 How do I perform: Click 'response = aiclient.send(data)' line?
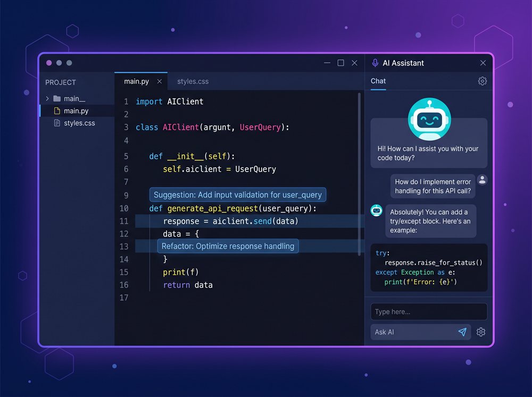pos(230,222)
